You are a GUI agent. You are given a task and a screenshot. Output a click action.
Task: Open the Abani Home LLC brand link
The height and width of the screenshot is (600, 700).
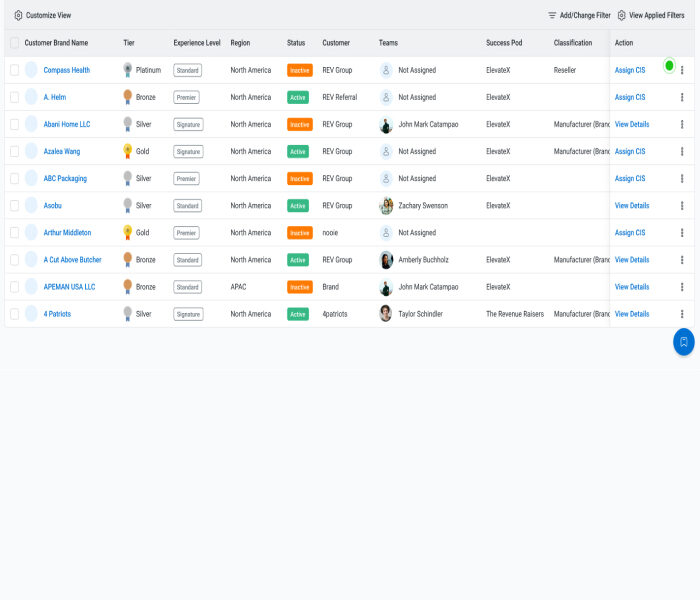(x=66, y=124)
